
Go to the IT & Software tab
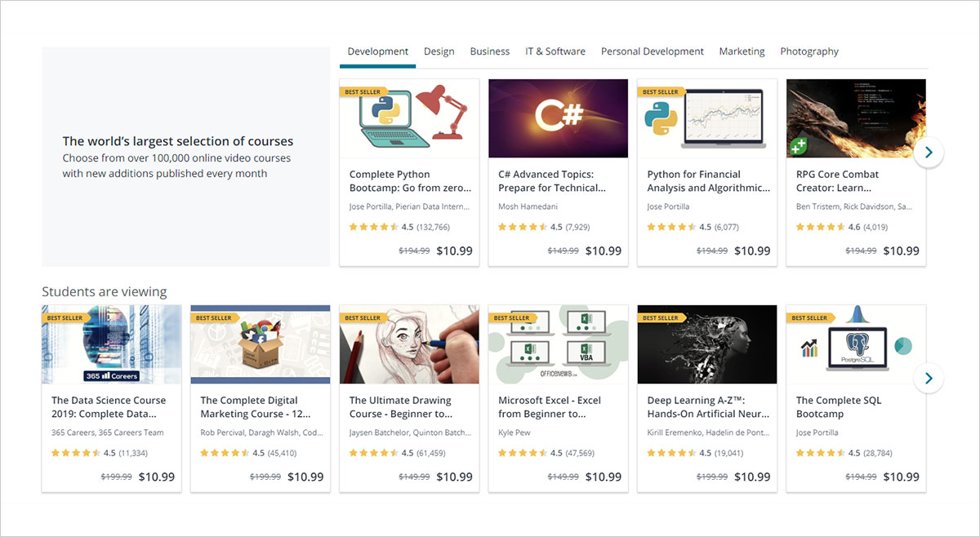point(555,51)
